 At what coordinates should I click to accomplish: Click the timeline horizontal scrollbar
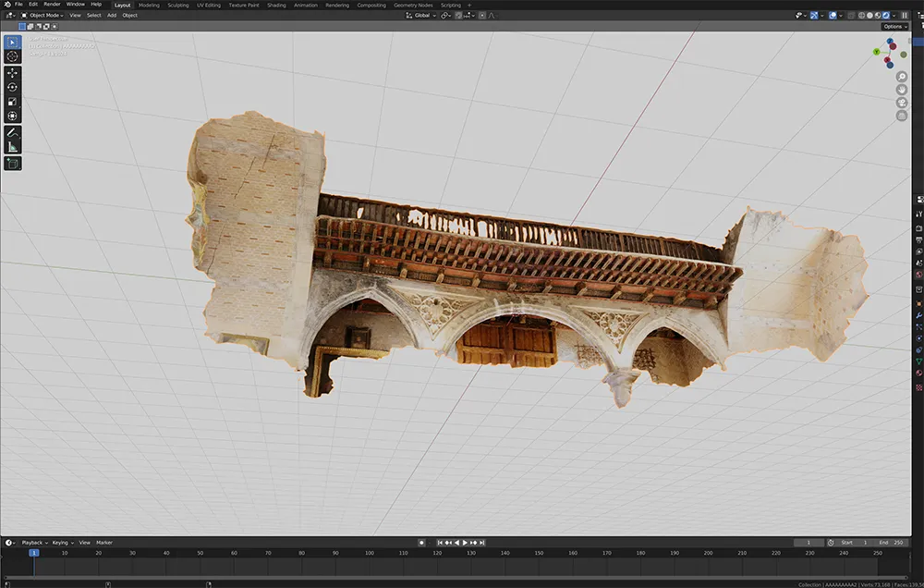[462, 577]
